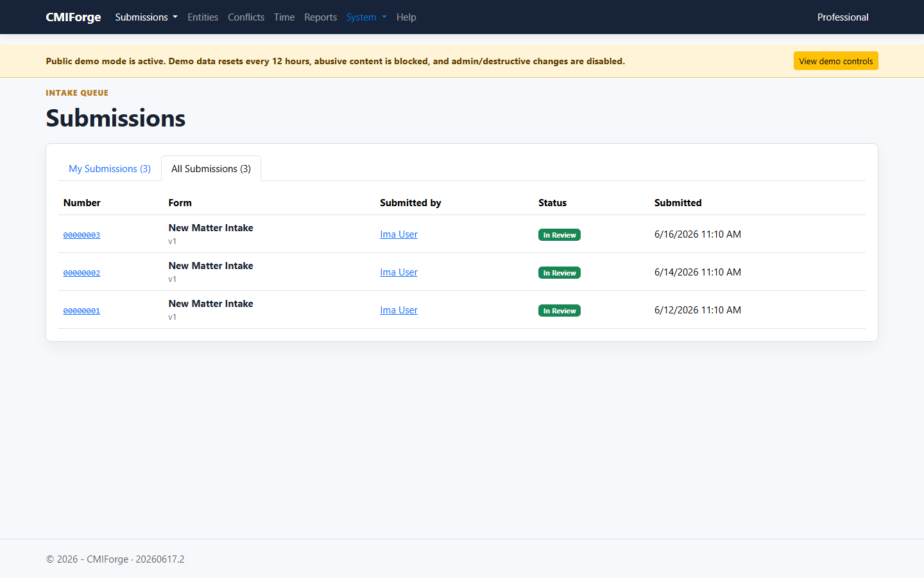Go to Entities page
This screenshot has height=578, width=924.
(x=203, y=17)
